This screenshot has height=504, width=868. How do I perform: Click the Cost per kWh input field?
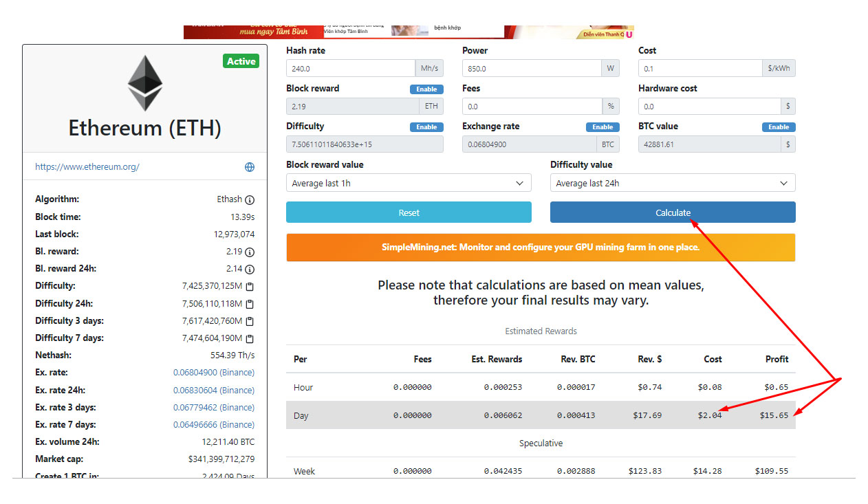pyautogui.click(x=700, y=69)
